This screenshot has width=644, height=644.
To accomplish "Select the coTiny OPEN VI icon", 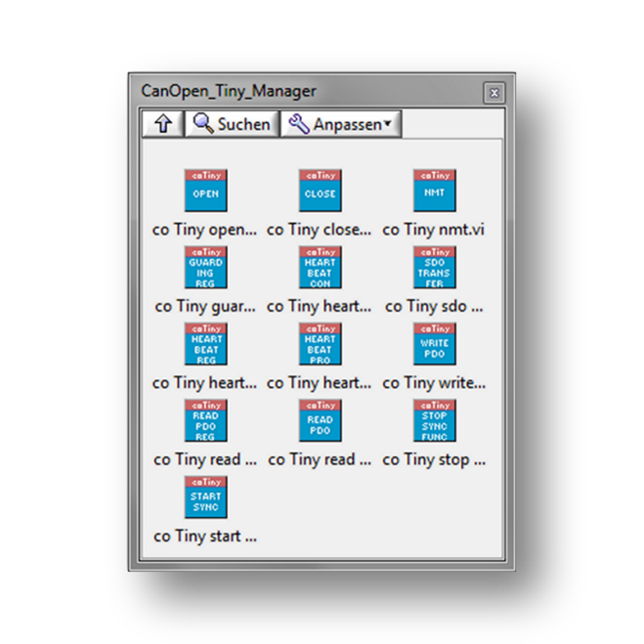I will [205, 190].
